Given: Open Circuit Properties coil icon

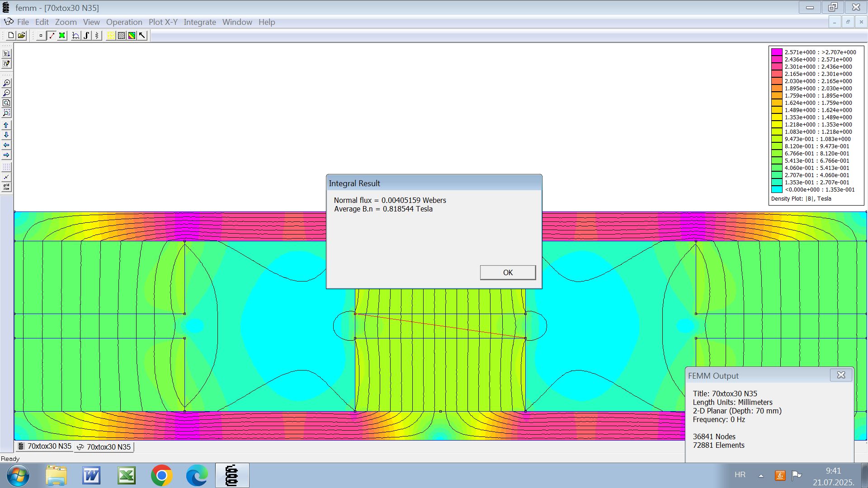Looking at the screenshot, I should click(97, 36).
